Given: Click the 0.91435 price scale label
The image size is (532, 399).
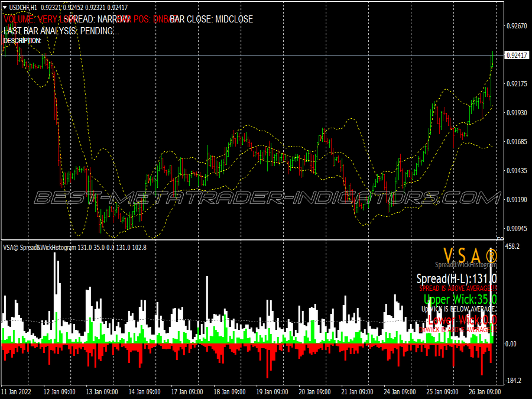Looking at the screenshot, I should click(x=517, y=171).
